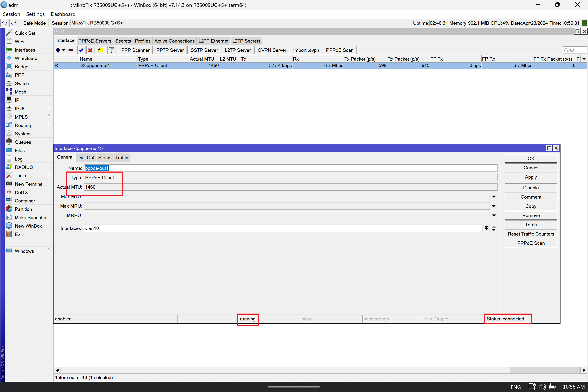This screenshot has height=392, width=588.
Task: Open the Status tab in the dialog
Action: (104, 158)
